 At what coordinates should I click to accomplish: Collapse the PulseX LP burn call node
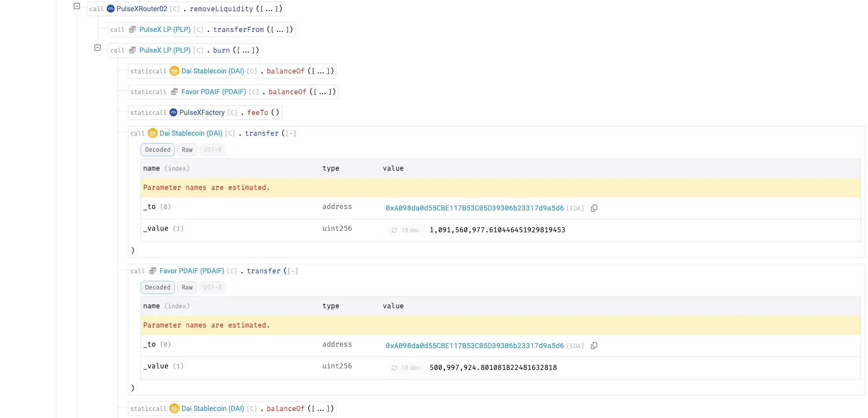pos(98,48)
